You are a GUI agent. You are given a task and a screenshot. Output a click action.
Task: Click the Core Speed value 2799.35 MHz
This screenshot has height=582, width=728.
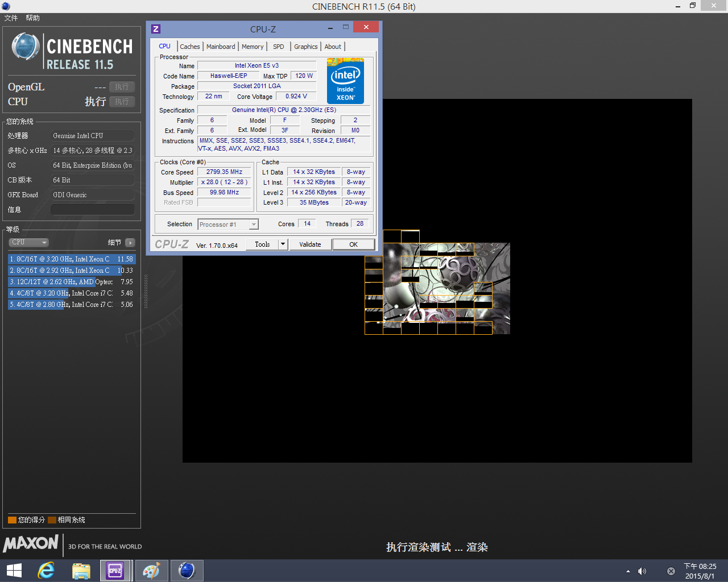(x=224, y=172)
